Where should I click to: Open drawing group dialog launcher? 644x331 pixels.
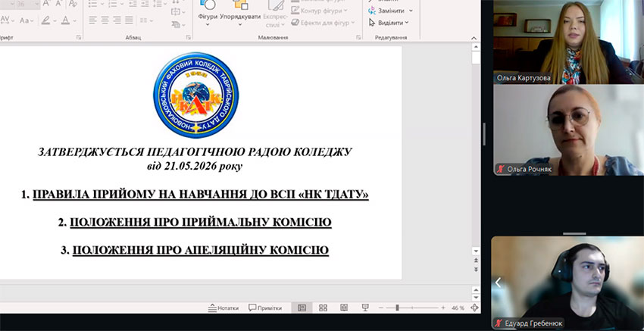coord(358,37)
